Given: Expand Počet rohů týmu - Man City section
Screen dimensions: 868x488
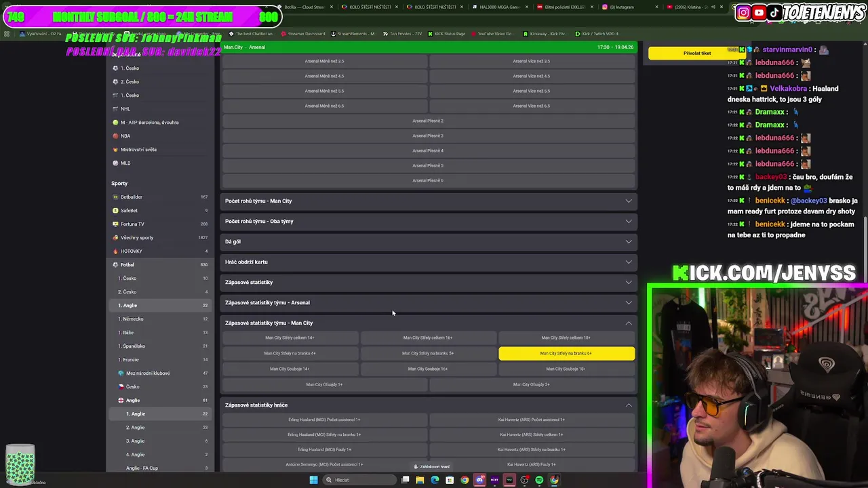Looking at the screenshot, I should (428, 201).
